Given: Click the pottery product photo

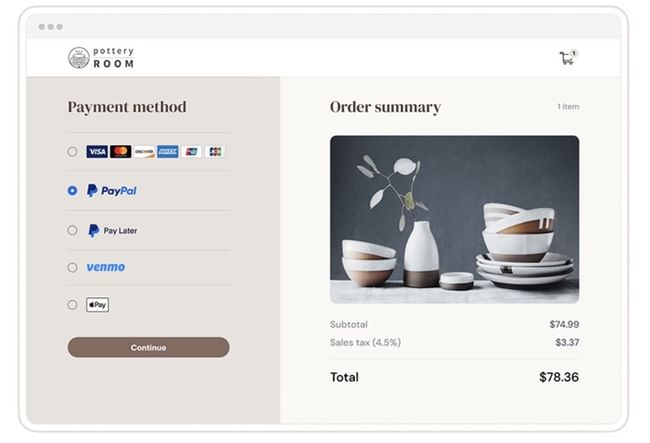Looking at the screenshot, I should 454,219.
